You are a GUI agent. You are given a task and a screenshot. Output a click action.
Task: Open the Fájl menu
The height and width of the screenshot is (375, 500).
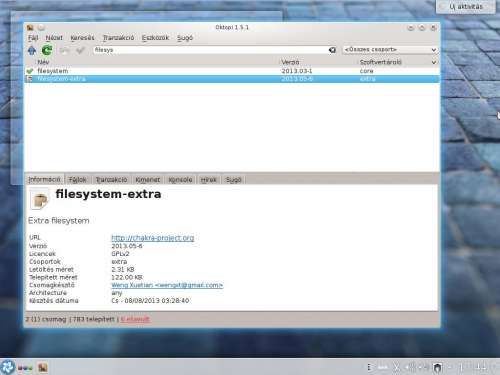point(33,38)
